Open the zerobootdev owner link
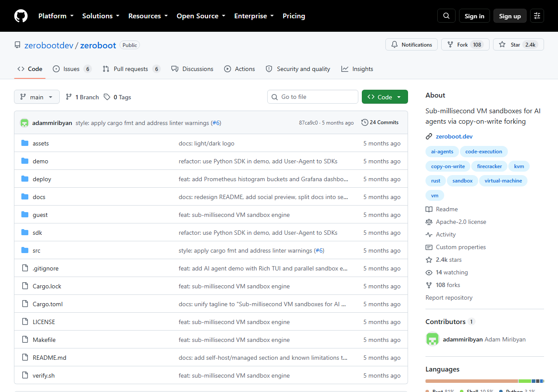This screenshot has height=392, width=558. [49, 45]
